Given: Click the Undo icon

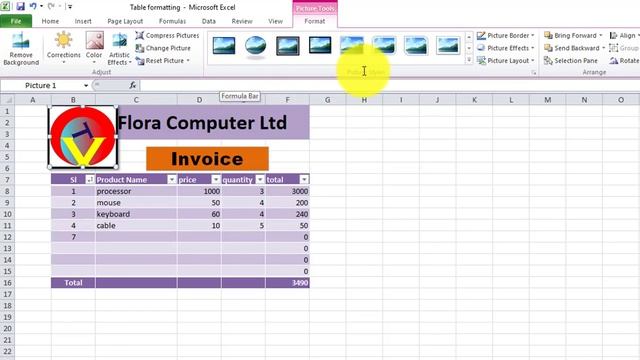Looking at the screenshot, I should 33,6.
